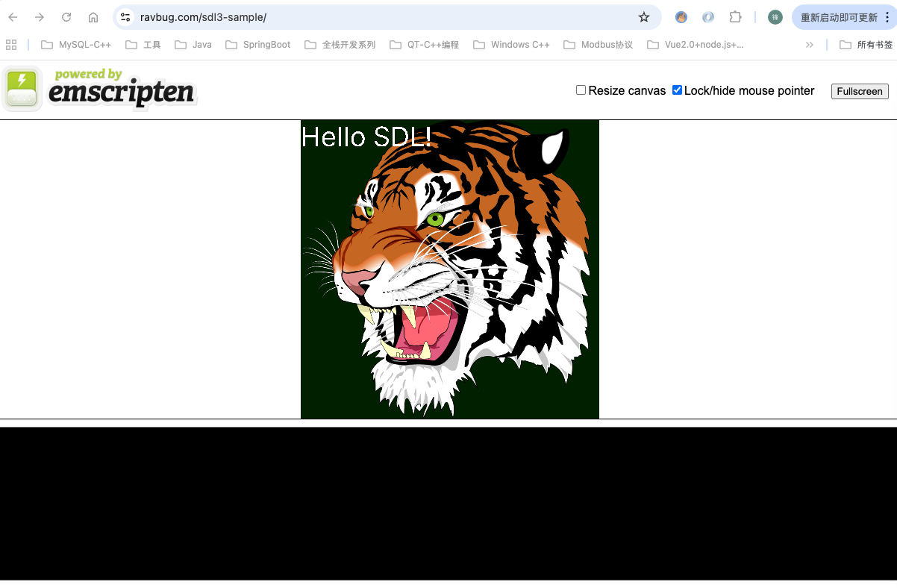Click the tiger SDL canvas
Image resolution: width=897 pixels, height=588 pixels.
coord(450,269)
